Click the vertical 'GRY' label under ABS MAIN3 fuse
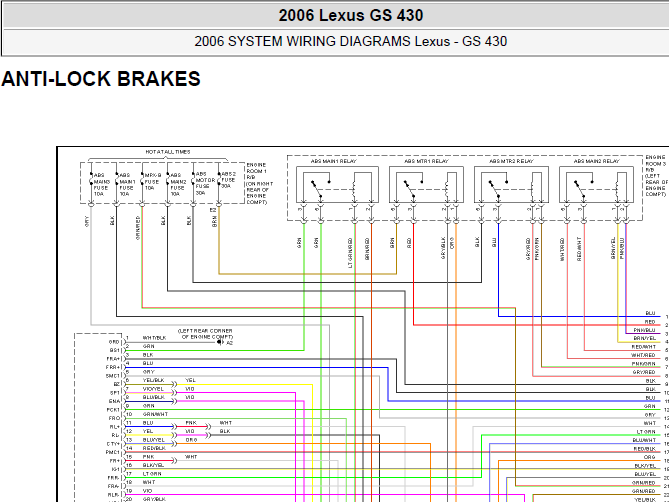Viewport: 669px width, 502px height. coord(87,221)
